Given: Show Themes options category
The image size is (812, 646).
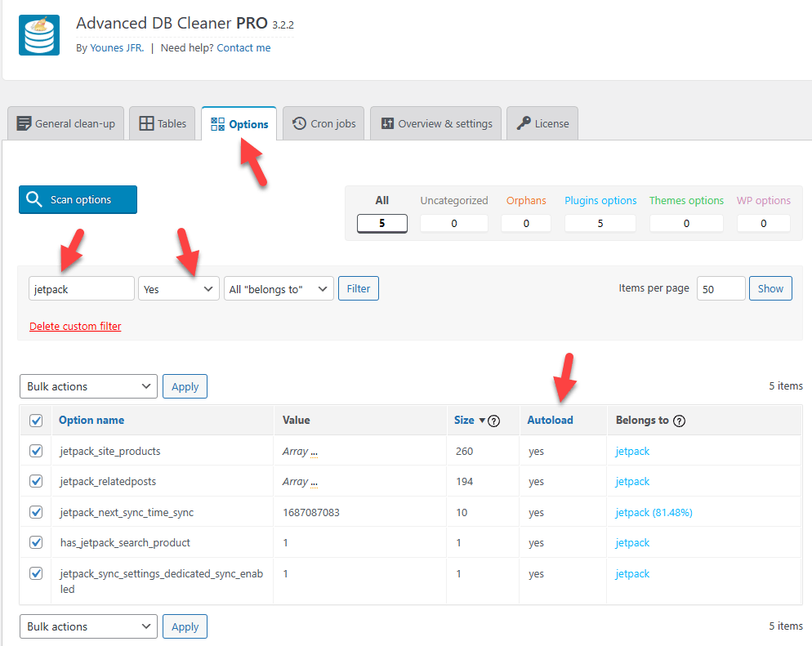Looking at the screenshot, I should pyautogui.click(x=687, y=214).
